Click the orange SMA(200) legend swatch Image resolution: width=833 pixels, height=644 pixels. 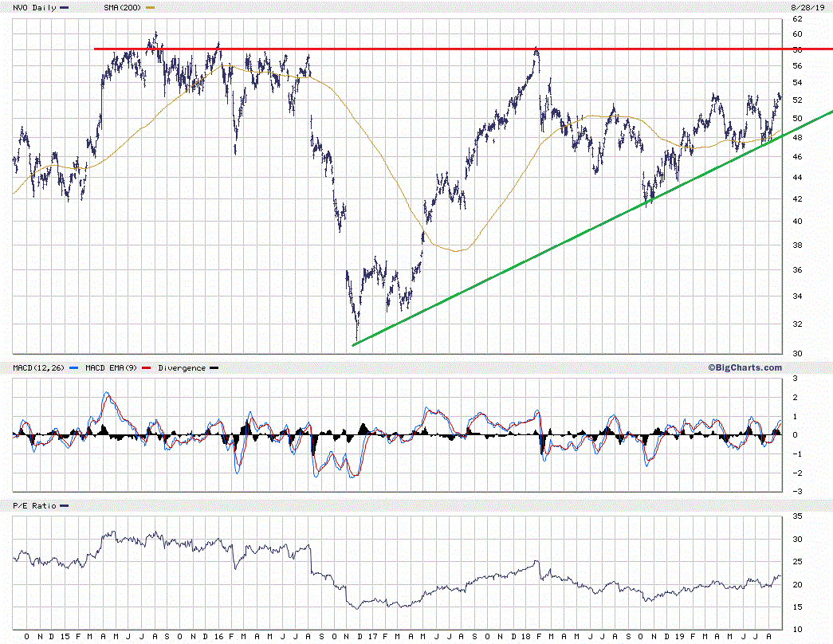[x=150, y=7]
